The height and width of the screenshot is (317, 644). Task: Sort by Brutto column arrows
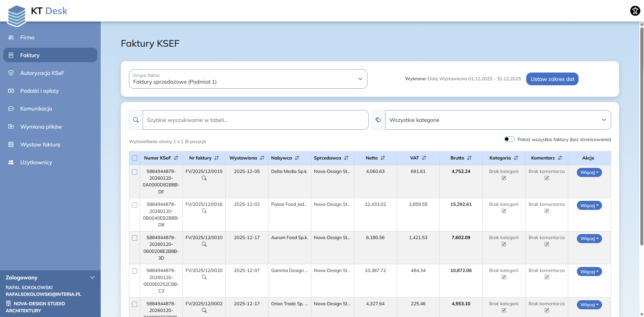[x=469, y=158]
